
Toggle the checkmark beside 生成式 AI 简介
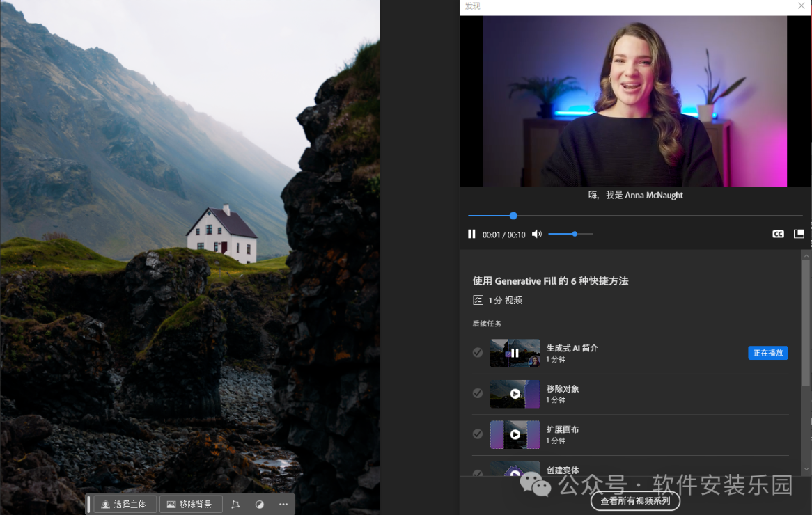pyautogui.click(x=478, y=353)
